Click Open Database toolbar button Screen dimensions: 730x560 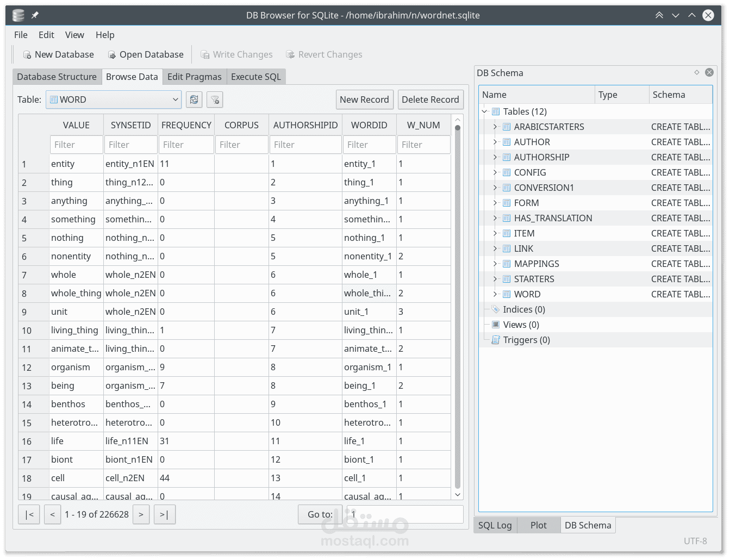[x=146, y=54]
